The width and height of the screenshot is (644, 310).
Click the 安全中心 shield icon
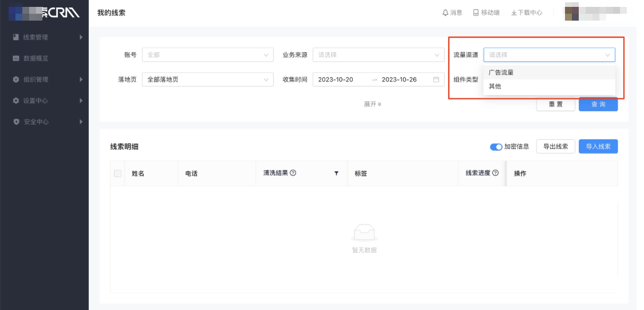[16, 121]
